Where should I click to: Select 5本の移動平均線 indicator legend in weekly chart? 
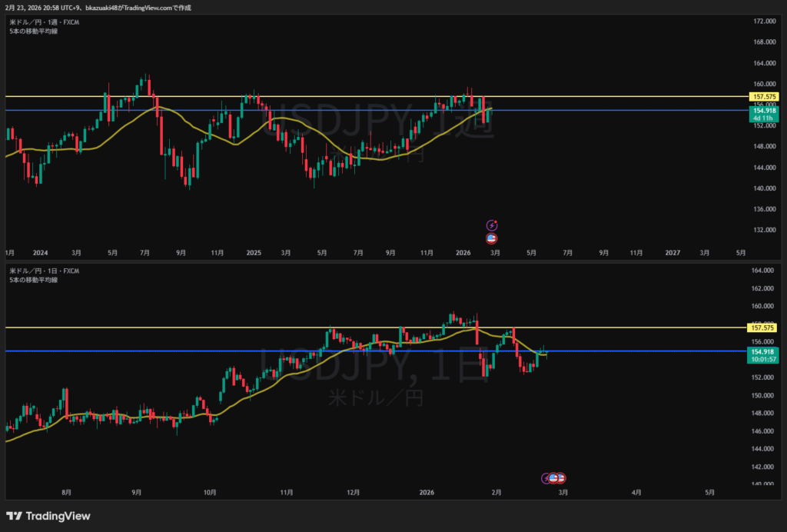click(33, 31)
